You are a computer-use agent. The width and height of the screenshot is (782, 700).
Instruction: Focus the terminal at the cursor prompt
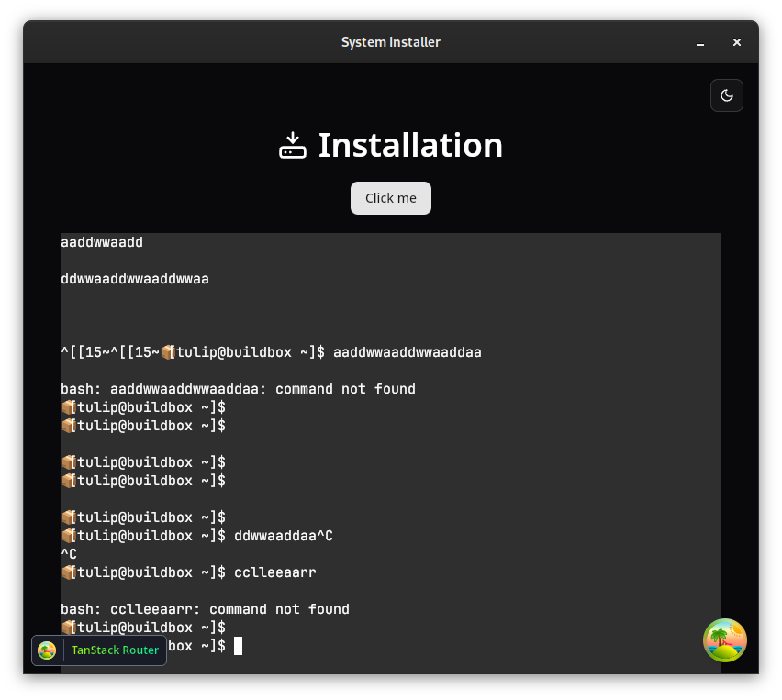pyautogui.click(x=238, y=646)
